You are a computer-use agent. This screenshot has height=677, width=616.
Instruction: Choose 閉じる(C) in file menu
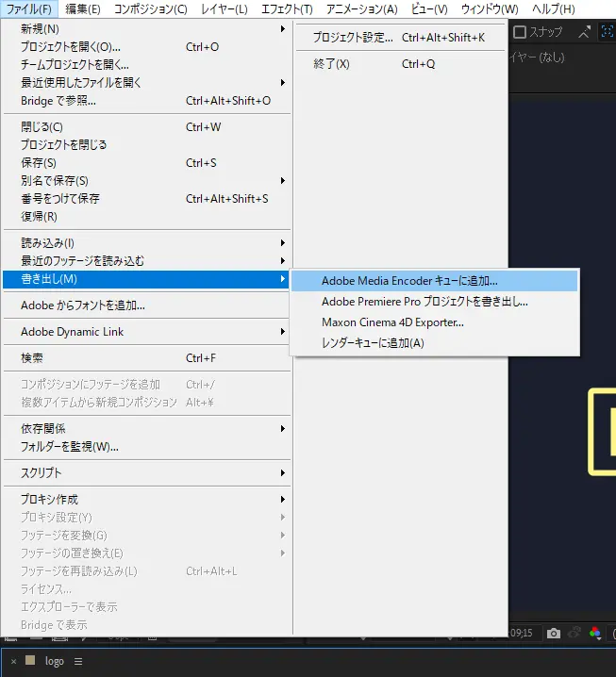147,127
